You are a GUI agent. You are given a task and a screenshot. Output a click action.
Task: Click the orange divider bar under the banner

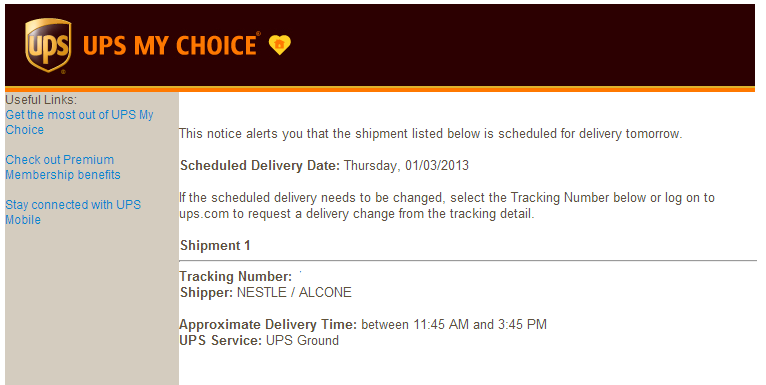[x=380, y=89]
